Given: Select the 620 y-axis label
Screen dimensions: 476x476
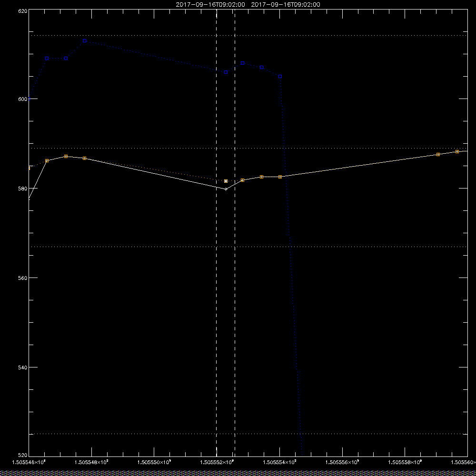Looking at the screenshot, I should (x=23, y=10).
